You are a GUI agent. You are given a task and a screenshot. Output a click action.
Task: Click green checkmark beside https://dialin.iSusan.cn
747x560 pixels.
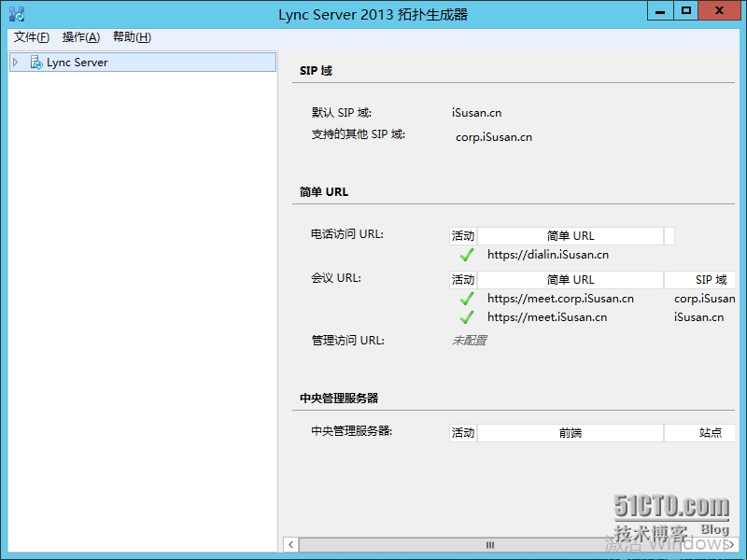(x=467, y=255)
